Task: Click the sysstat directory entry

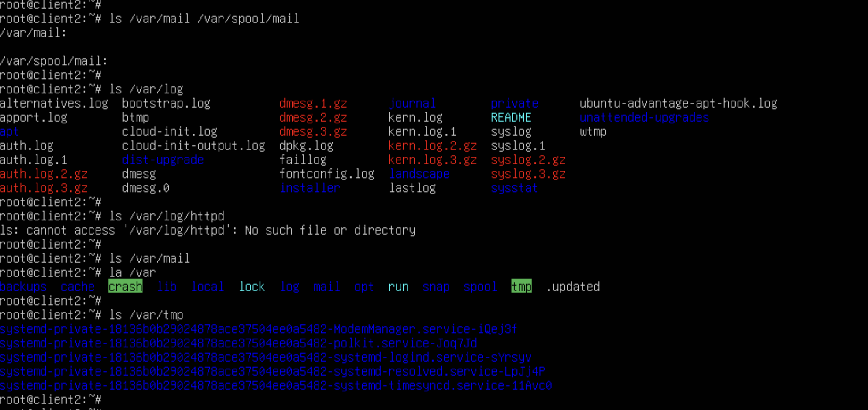Action: coord(514,188)
